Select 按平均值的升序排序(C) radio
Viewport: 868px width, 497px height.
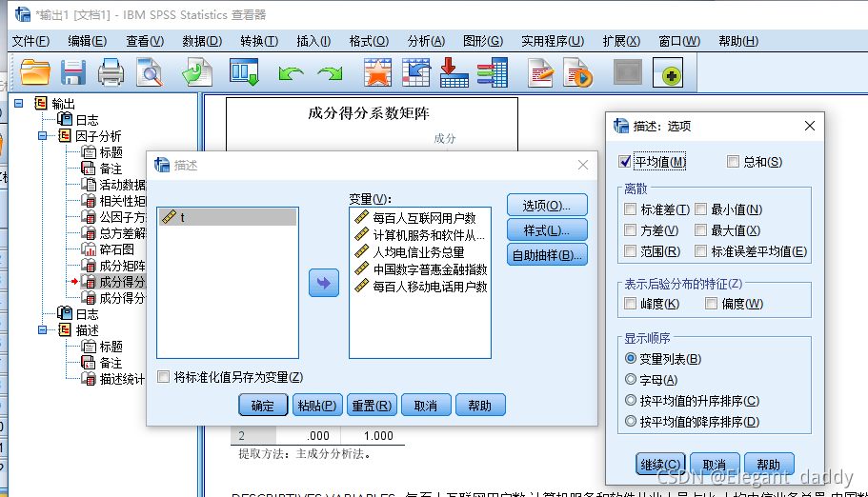click(631, 400)
